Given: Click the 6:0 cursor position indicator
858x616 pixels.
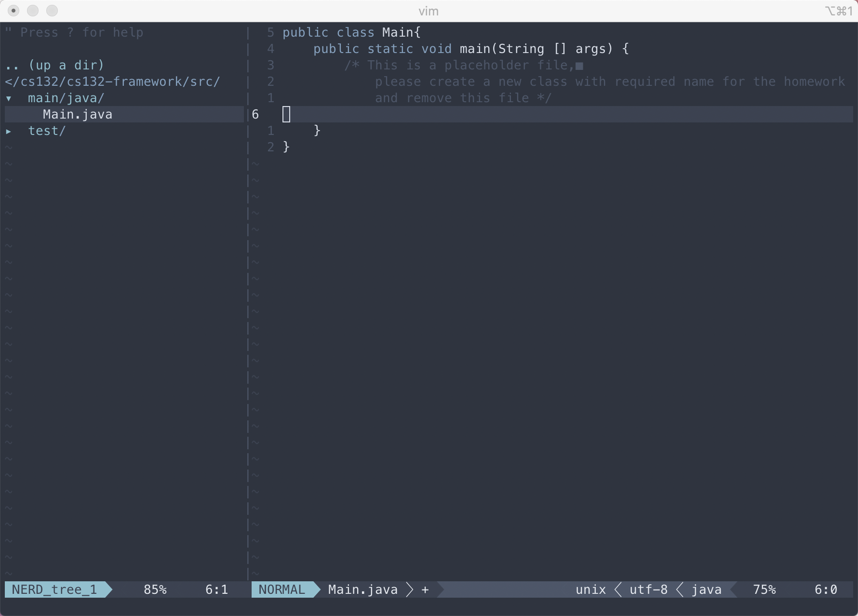Looking at the screenshot, I should (x=826, y=589).
